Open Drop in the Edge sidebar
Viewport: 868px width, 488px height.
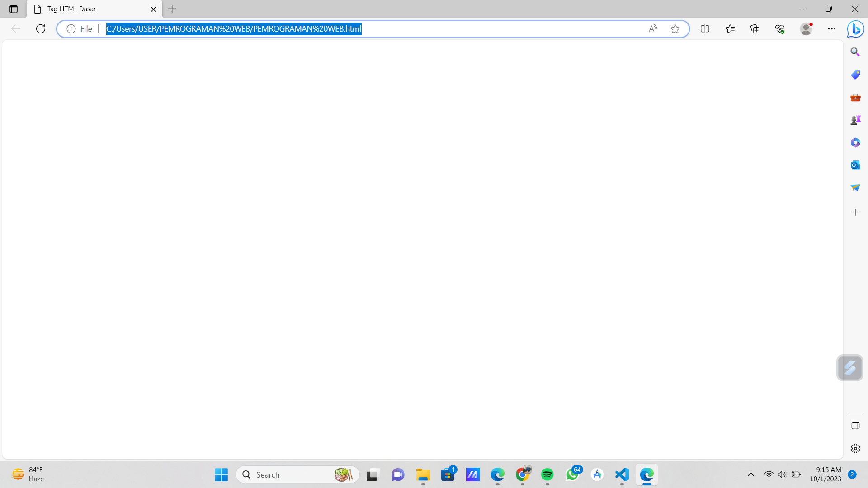click(x=855, y=187)
